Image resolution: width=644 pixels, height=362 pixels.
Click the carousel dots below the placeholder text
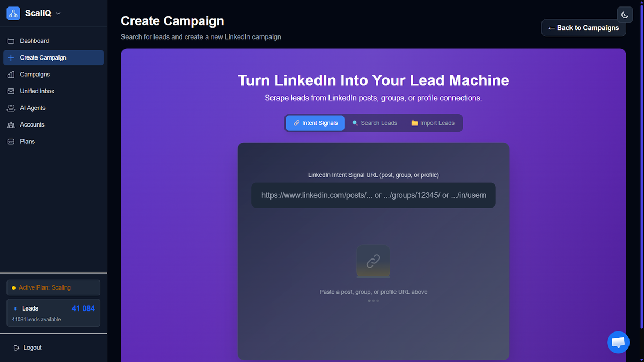pyautogui.click(x=373, y=301)
